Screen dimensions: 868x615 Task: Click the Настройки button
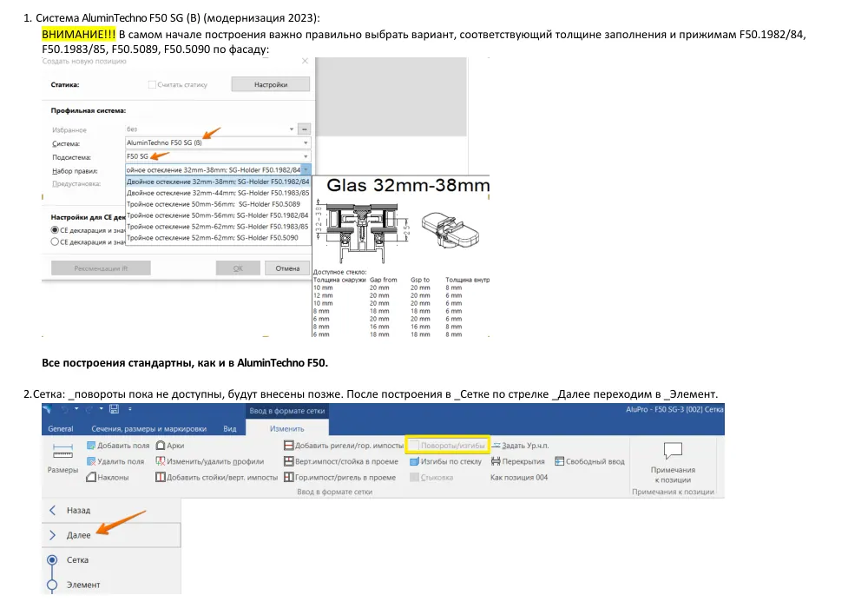[271, 85]
